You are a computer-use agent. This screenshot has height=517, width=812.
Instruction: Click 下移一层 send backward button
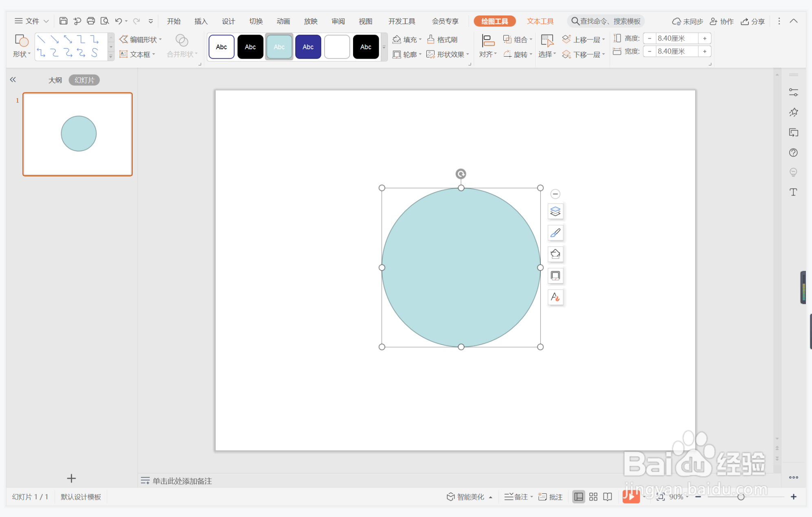tap(583, 54)
